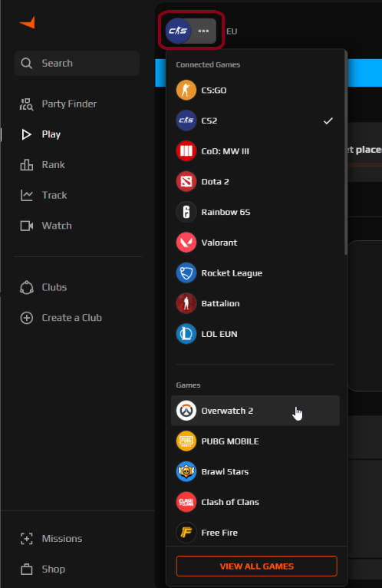Click the Clash of Clans icon

pyautogui.click(x=186, y=502)
